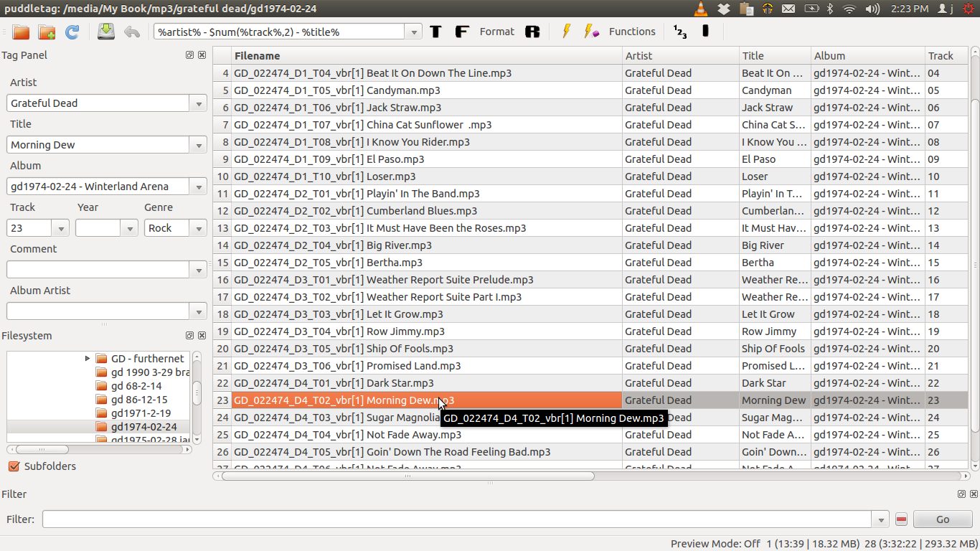
Task: Open a folder with the toolbar folder icon
Action: click(x=21, y=32)
